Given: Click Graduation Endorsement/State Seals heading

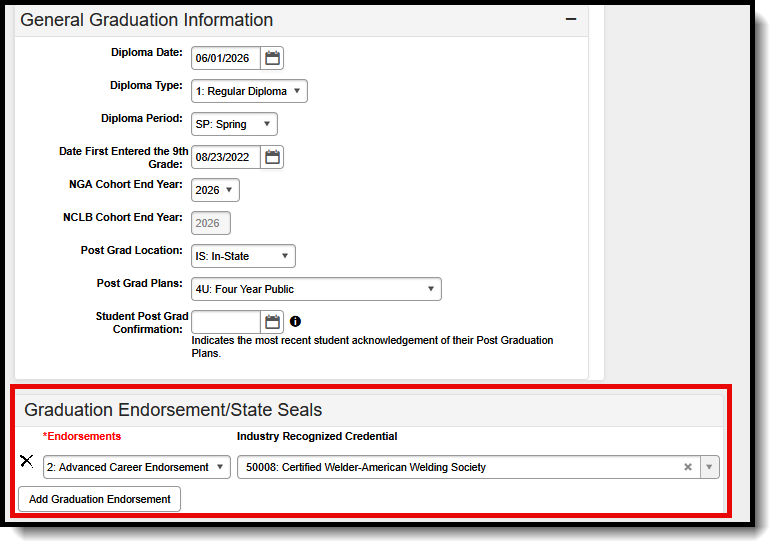Looking at the screenshot, I should (173, 410).
